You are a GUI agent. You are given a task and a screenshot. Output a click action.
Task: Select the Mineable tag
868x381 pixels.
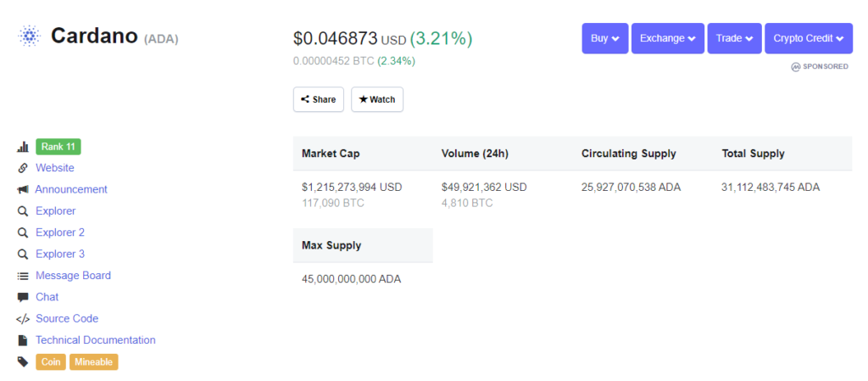coord(94,362)
